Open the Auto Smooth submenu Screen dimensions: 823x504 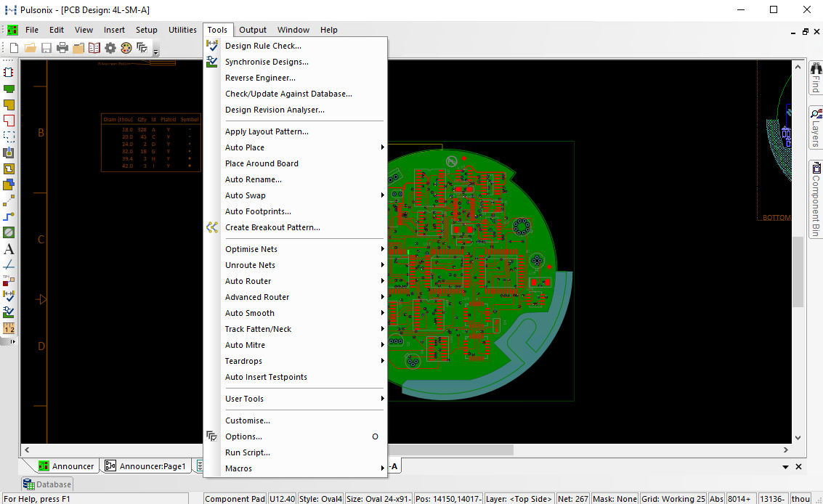click(x=304, y=313)
